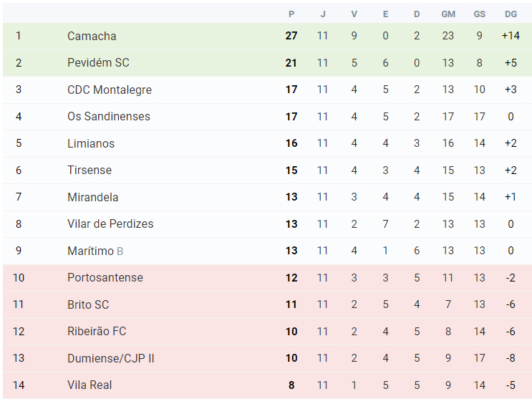Select CDC Montalegre in the standings
Viewport: 532px width, 404px height.
point(110,90)
